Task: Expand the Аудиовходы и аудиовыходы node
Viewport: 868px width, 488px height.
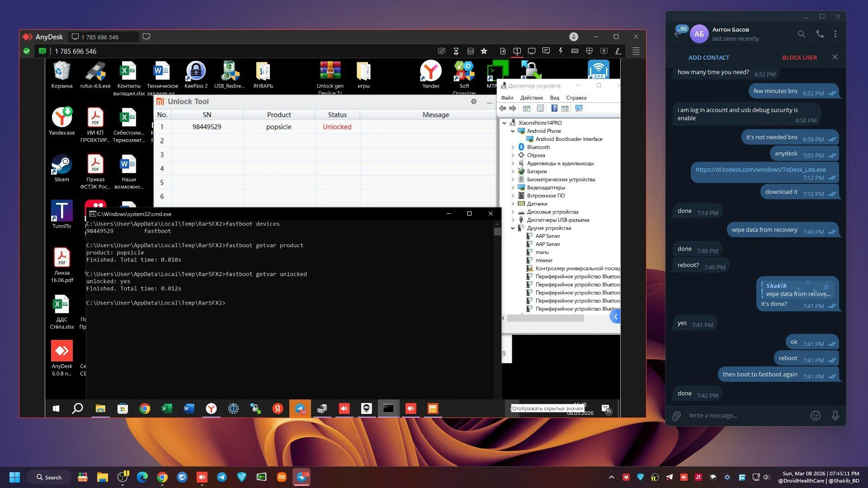Action: pos(513,164)
